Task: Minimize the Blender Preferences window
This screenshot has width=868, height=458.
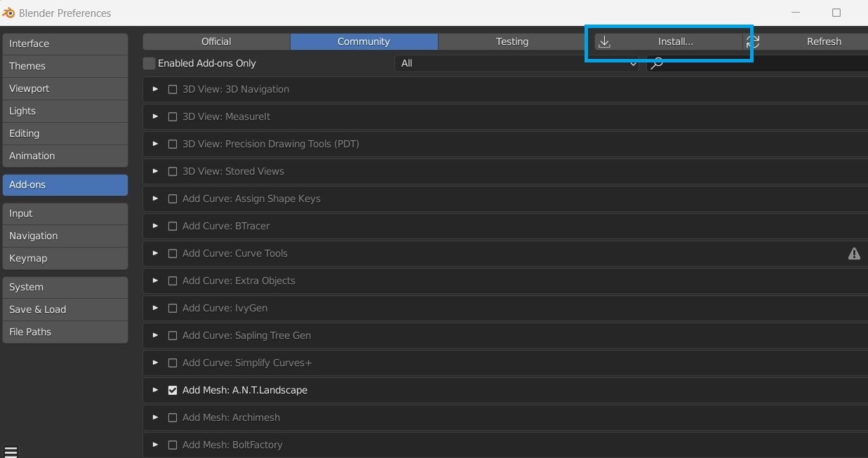Action: 796,13
